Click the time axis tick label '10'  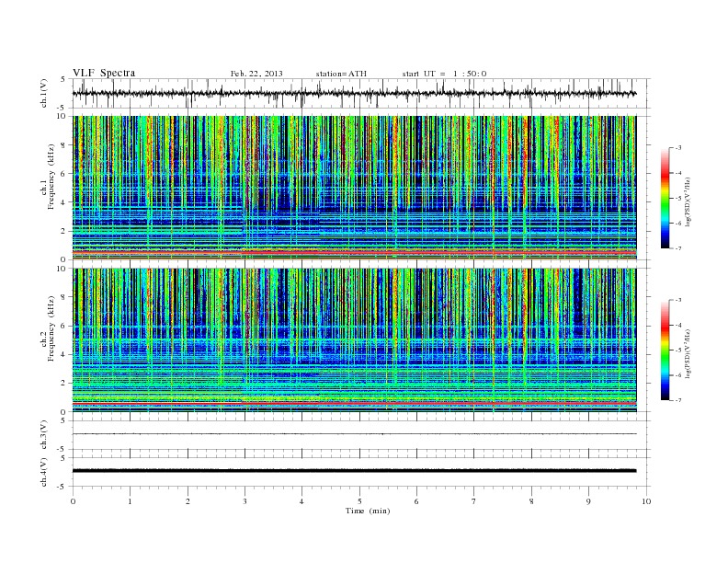646,501
